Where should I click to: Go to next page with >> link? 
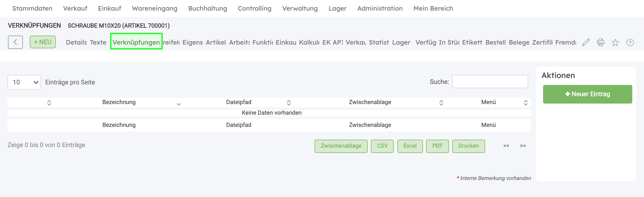[x=523, y=146]
